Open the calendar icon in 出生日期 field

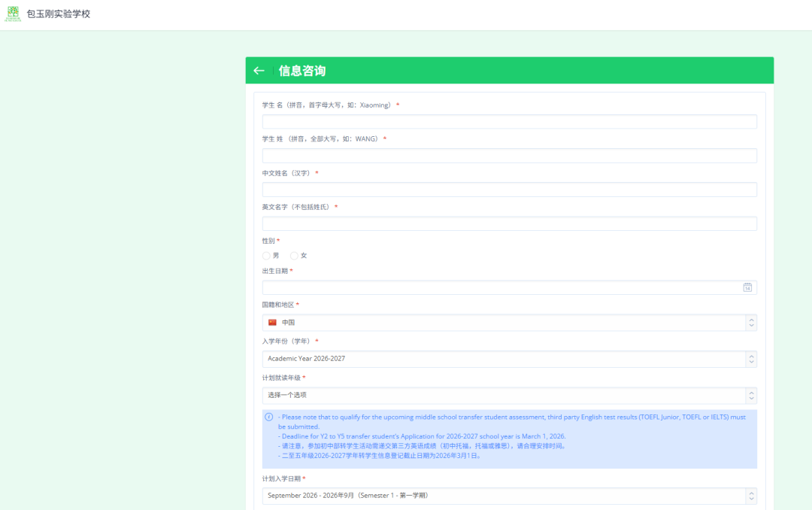pyautogui.click(x=747, y=287)
